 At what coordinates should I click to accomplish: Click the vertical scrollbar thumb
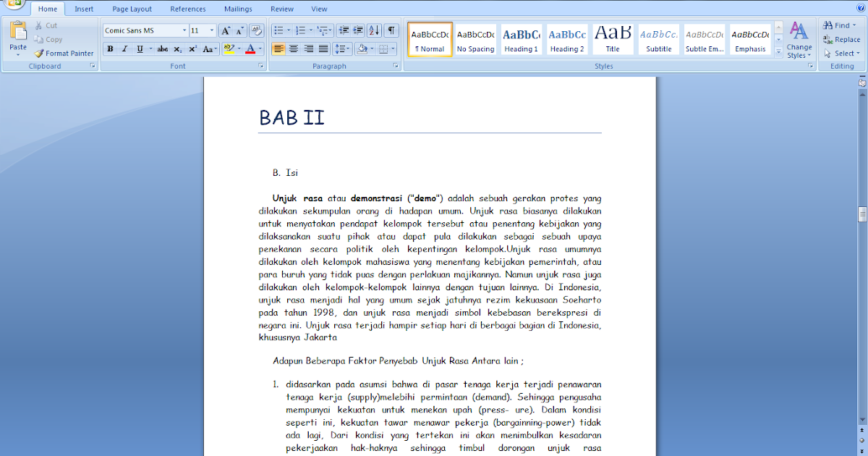pyautogui.click(x=862, y=214)
